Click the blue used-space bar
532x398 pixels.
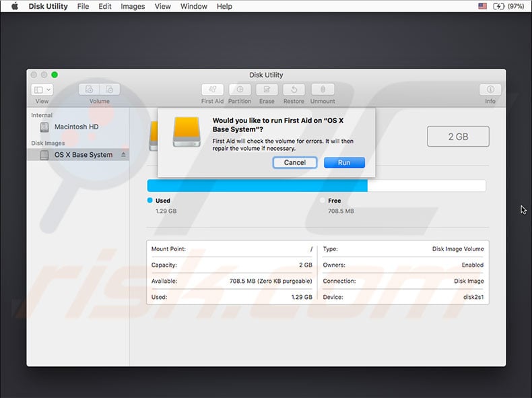(257, 186)
